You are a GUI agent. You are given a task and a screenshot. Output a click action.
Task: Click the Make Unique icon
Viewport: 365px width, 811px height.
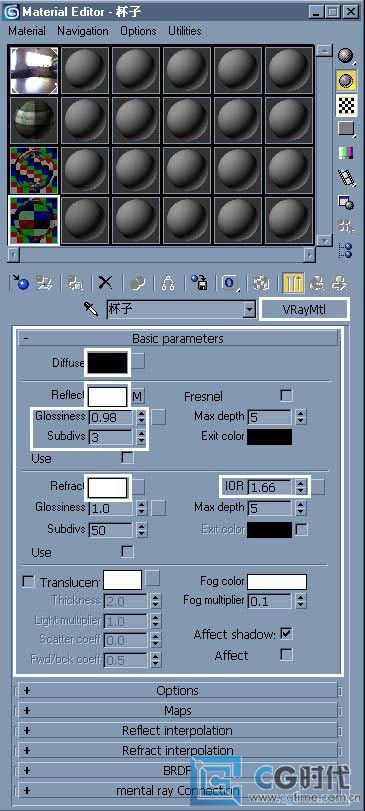pos(168,282)
